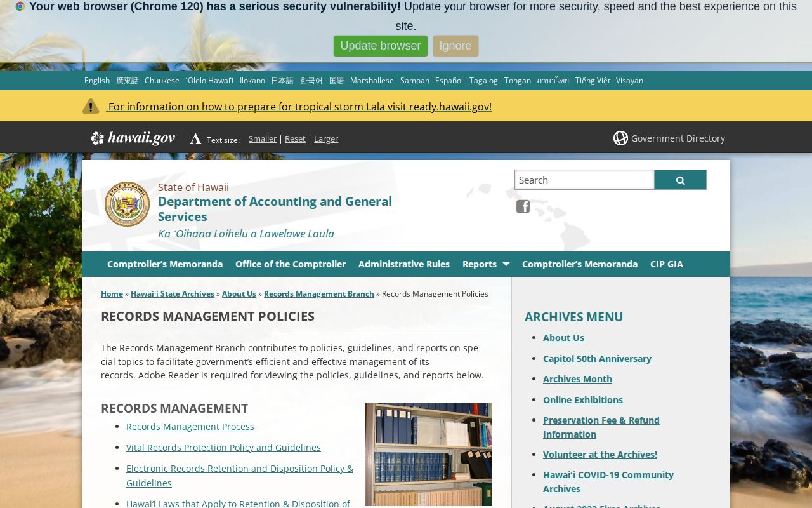
Task: Click the text size 'A' icon
Action: pos(195,138)
